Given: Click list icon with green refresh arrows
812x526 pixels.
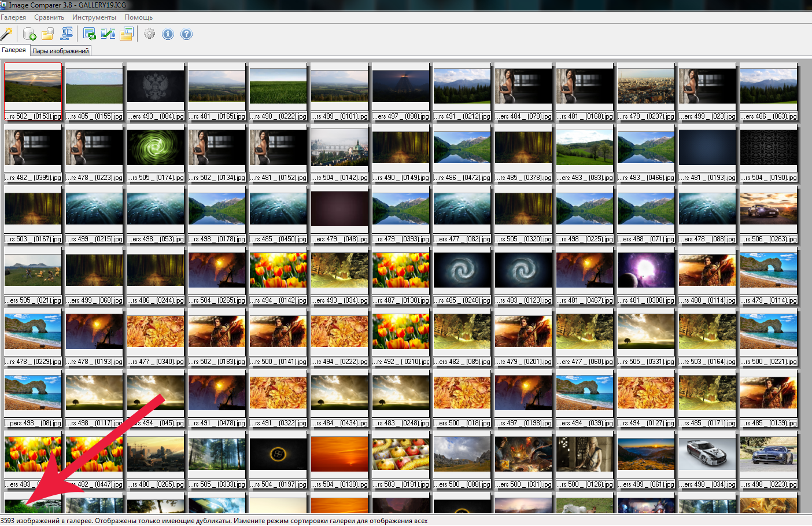Looking at the screenshot, I should point(90,34).
